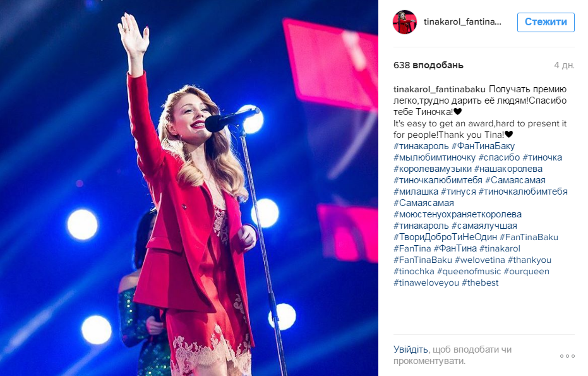
Task: Open the #thebest hashtag
Action: [480, 282]
